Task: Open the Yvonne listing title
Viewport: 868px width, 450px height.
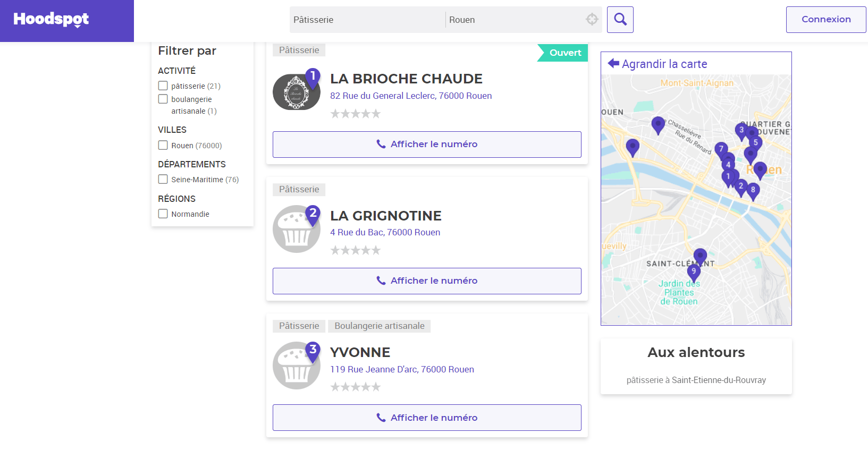Action: point(360,352)
